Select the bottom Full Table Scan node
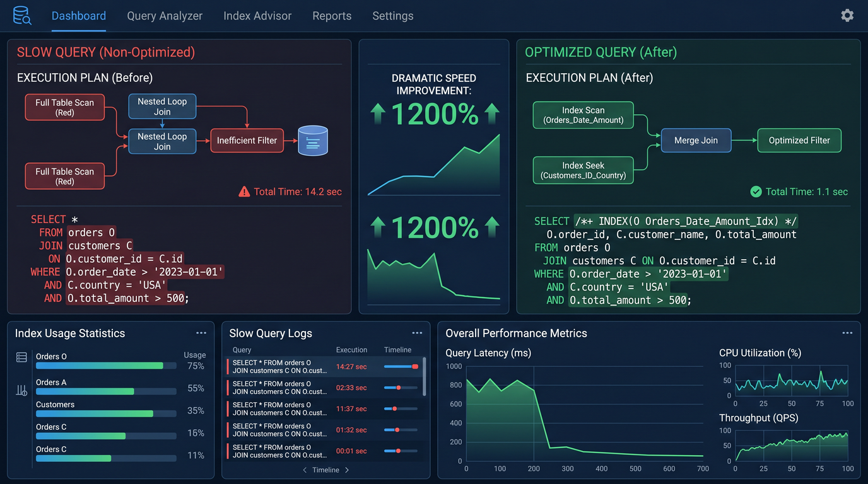This screenshot has width=868, height=484. coord(64,176)
